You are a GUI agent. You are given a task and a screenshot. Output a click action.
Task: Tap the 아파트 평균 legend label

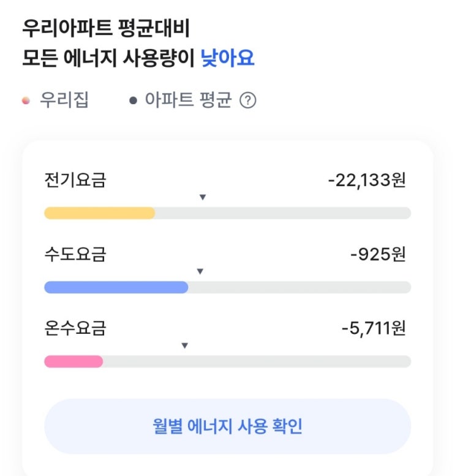click(188, 100)
